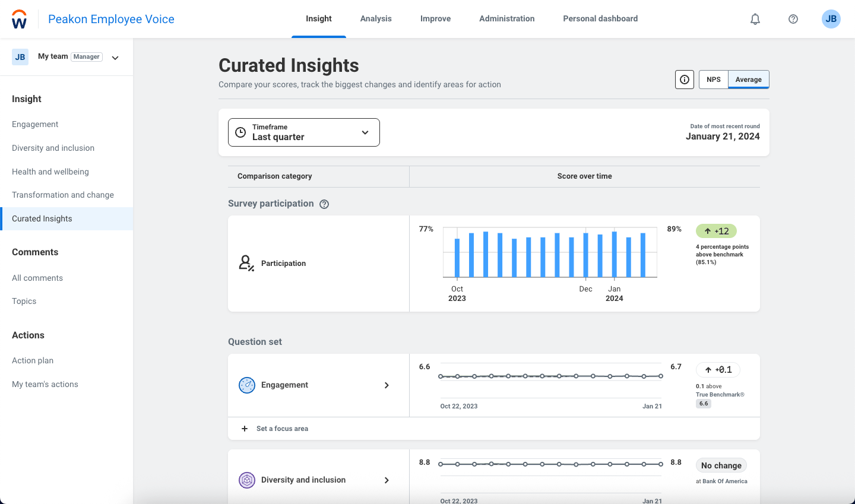
Task: Click the help question mark icon in the header
Action: point(793,19)
